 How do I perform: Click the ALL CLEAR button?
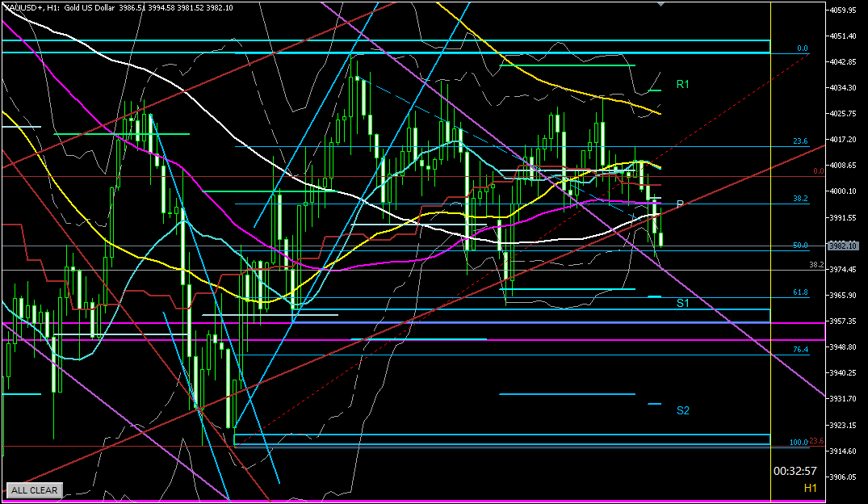(34, 489)
